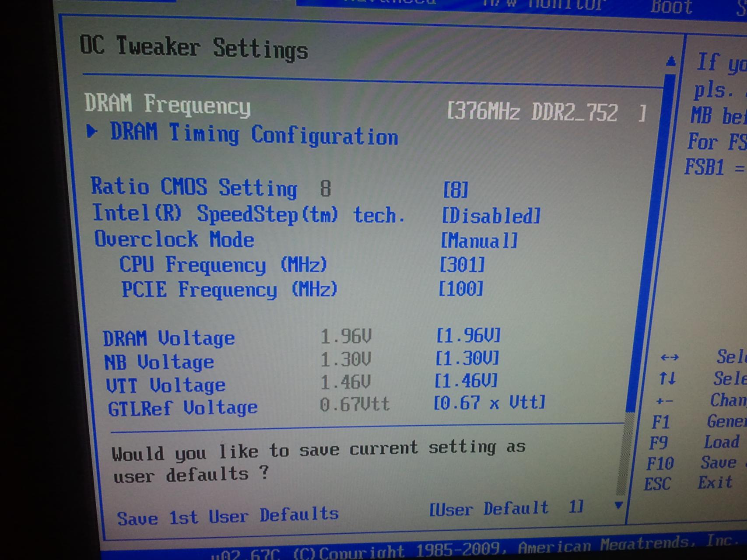Change the NB Voltage setting [1.30V]
Image resolution: width=747 pixels, height=560 pixels.
point(466,358)
